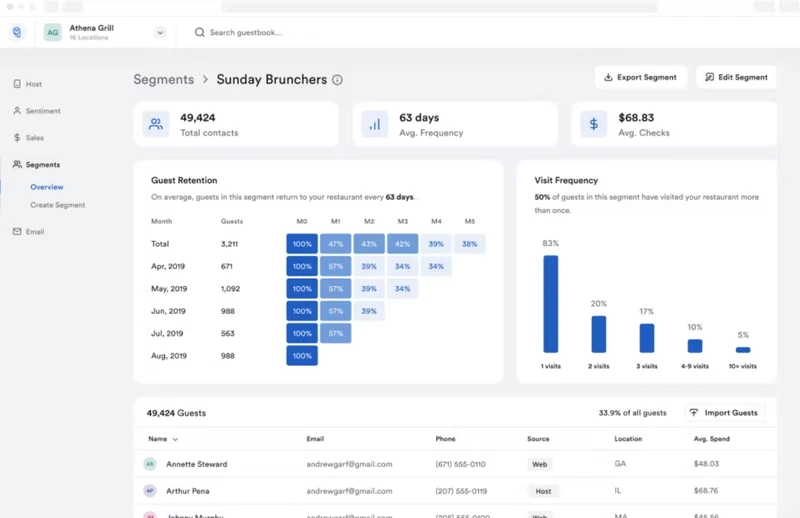Click the Segments breadcrumb link
This screenshot has height=518, width=800.
163,80
